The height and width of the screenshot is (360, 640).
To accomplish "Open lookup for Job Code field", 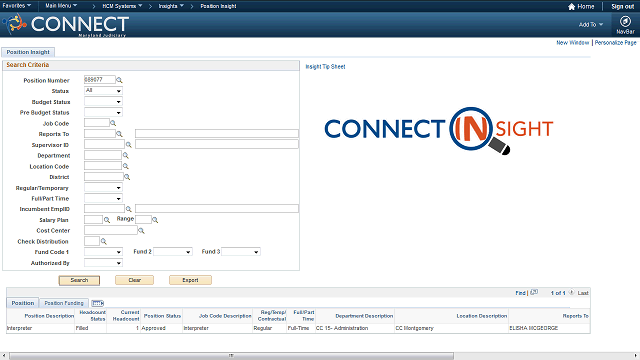I will click(x=113, y=123).
